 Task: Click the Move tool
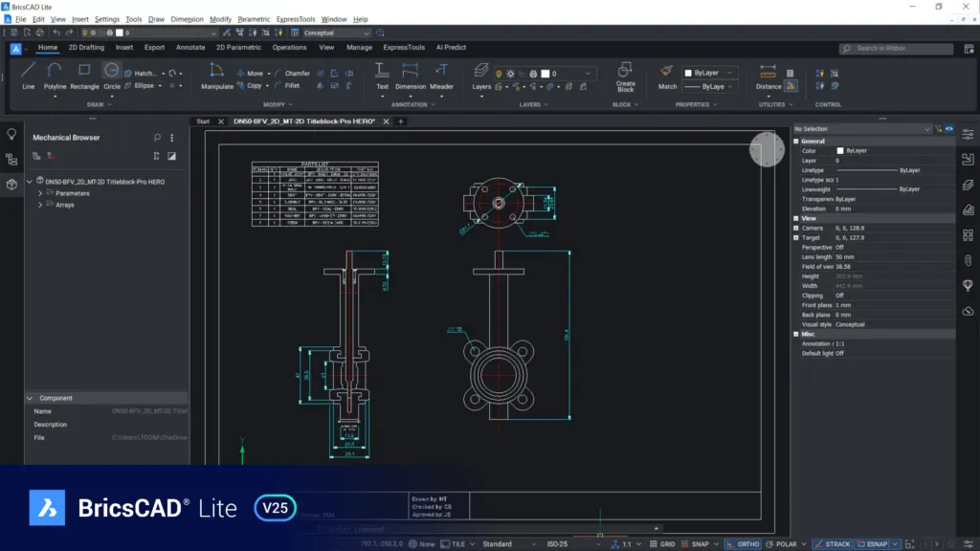[250, 73]
